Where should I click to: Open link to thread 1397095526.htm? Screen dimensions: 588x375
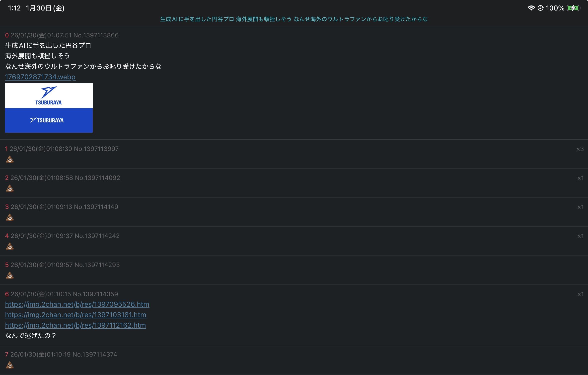point(77,304)
